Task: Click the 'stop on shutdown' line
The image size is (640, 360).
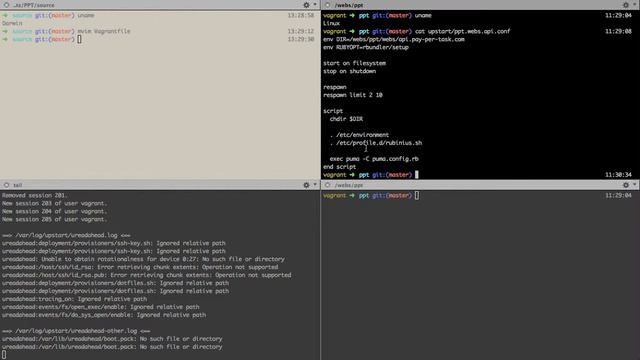Action: point(349,71)
